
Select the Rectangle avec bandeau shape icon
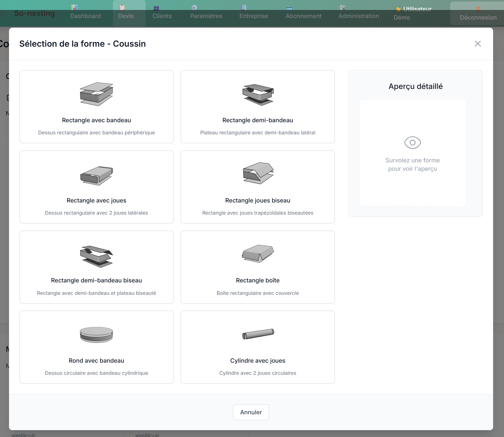tap(96, 94)
